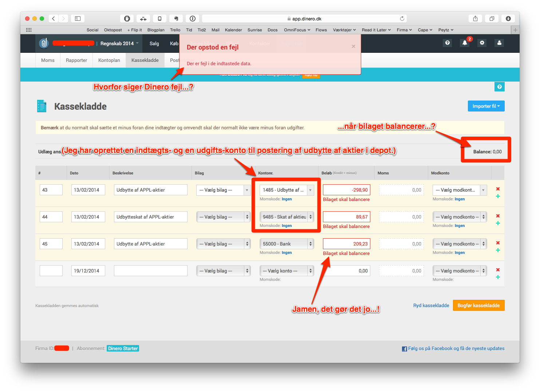540x392 pixels.
Task: Click amount field -298,90
Action: pos(347,190)
